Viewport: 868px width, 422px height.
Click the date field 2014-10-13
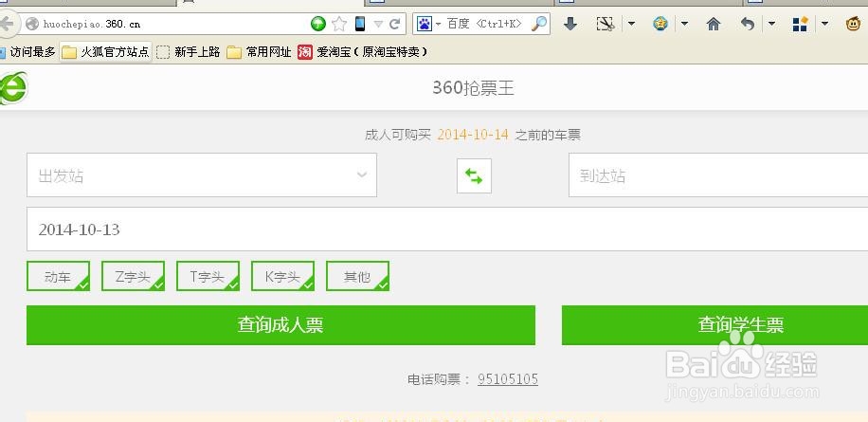tap(447, 229)
